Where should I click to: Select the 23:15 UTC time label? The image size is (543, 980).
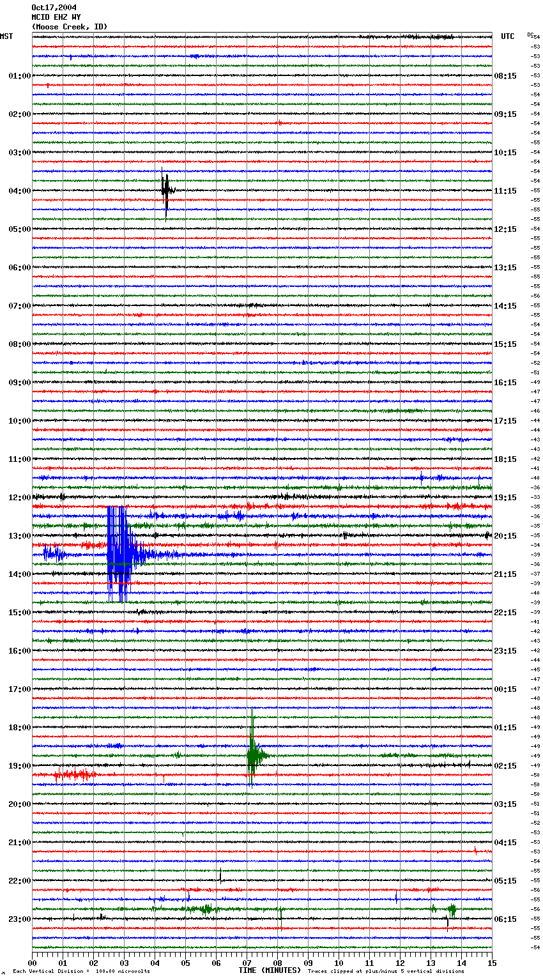(505, 651)
